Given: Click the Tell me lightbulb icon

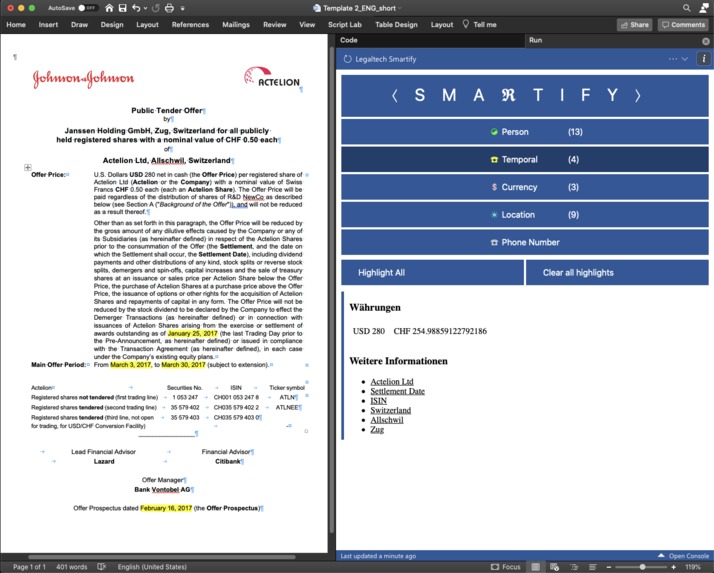Looking at the screenshot, I should (465, 24).
